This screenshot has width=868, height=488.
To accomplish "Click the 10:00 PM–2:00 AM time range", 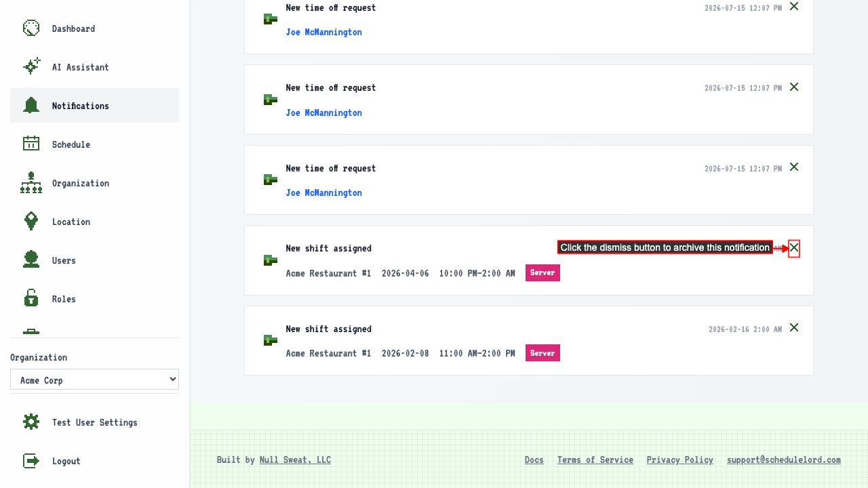I will click(477, 273).
